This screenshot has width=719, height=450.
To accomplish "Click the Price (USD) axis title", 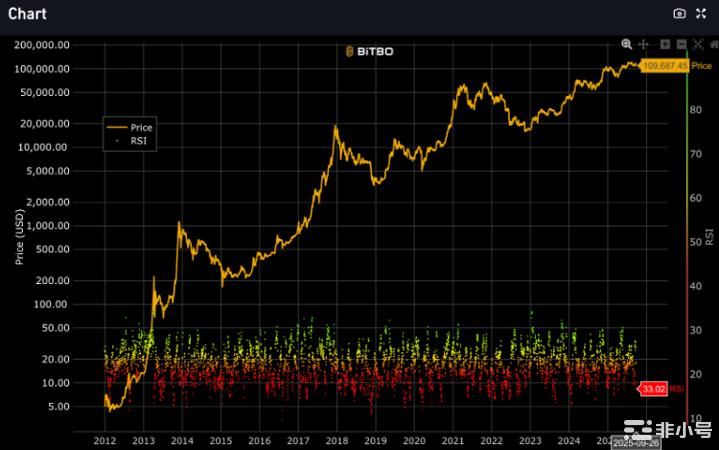I will (x=20, y=236).
